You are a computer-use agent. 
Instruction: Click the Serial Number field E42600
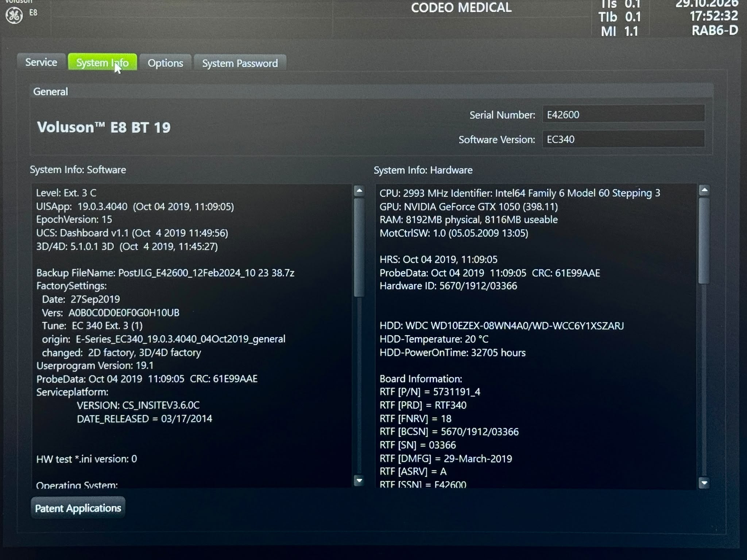(623, 114)
